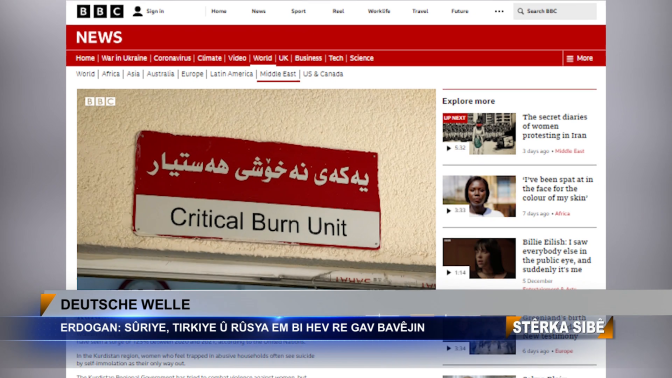
Task: Open thumbnail of Iran protest diaries video
Action: pyautogui.click(x=479, y=134)
